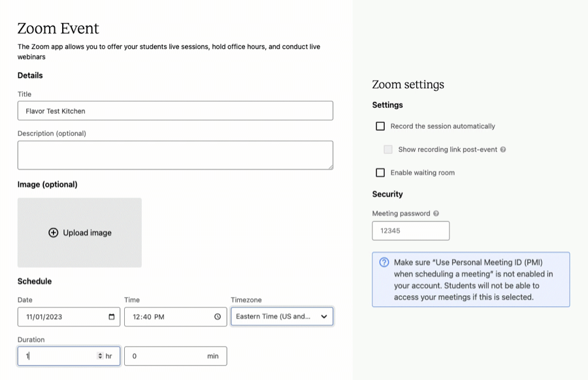Viewport: 588px width, 380px height.
Task: Click the plus icon for Upload image
Action: point(54,232)
